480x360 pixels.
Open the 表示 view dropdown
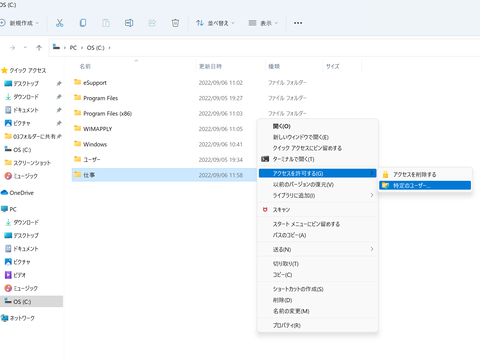point(263,23)
